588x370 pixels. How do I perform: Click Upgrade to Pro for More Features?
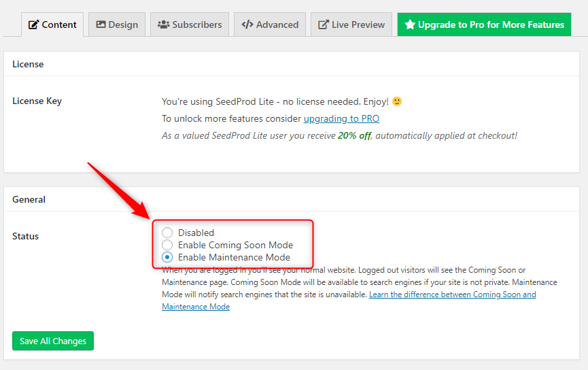coord(484,24)
